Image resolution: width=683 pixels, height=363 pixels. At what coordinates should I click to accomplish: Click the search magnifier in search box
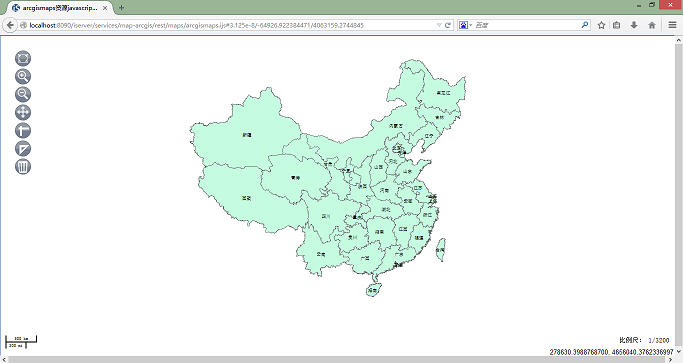tap(585, 25)
